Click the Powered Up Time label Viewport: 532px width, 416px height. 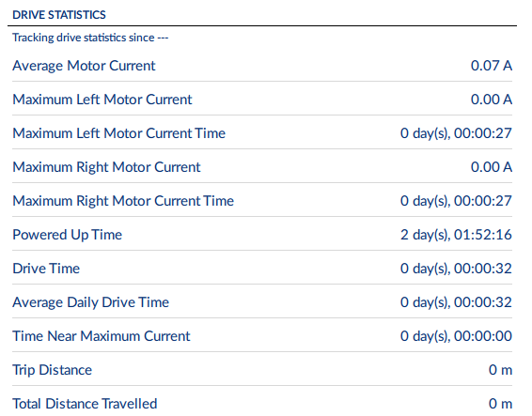[67, 235]
